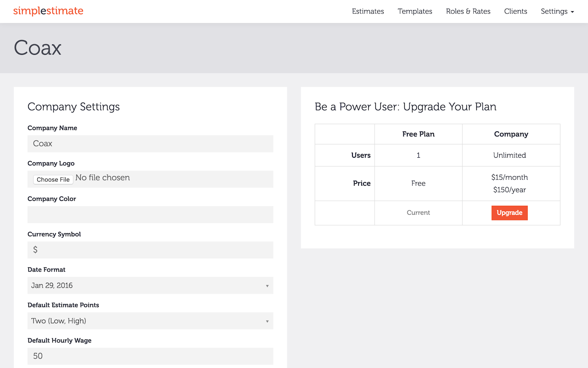
Task: Click the Company Color field
Action: pos(150,214)
